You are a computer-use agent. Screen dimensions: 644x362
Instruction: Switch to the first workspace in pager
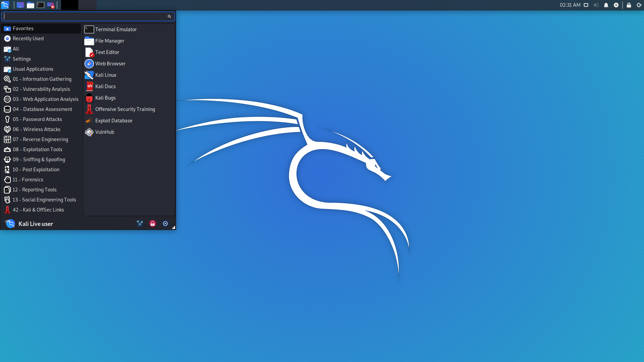point(70,5)
